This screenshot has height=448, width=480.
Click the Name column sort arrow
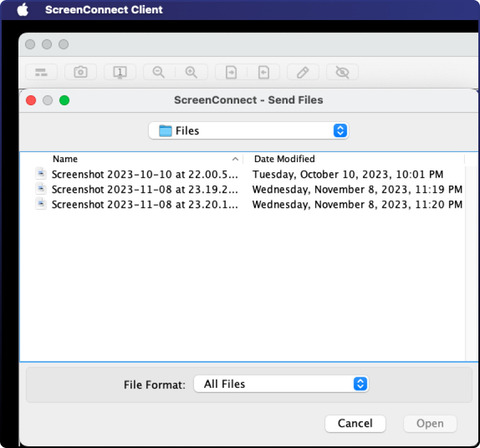[235, 159]
